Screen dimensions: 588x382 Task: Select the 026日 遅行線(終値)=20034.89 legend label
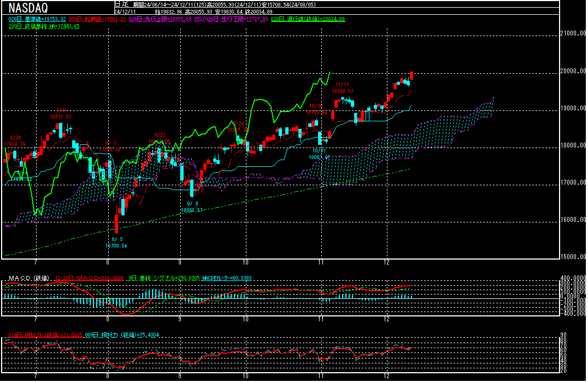pyautogui.click(x=308, y=19)
